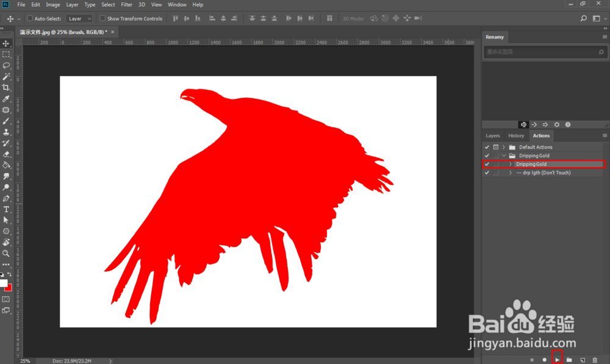Create a new action
Viewport: 610px width, 364px height.
(583, 360)
